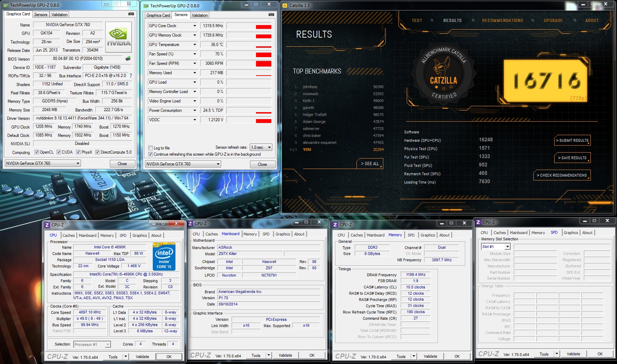Viewport: 617px width, 364px height.
Task: Click johnksss entry in top benchmarks
Action: click(338, 87)
